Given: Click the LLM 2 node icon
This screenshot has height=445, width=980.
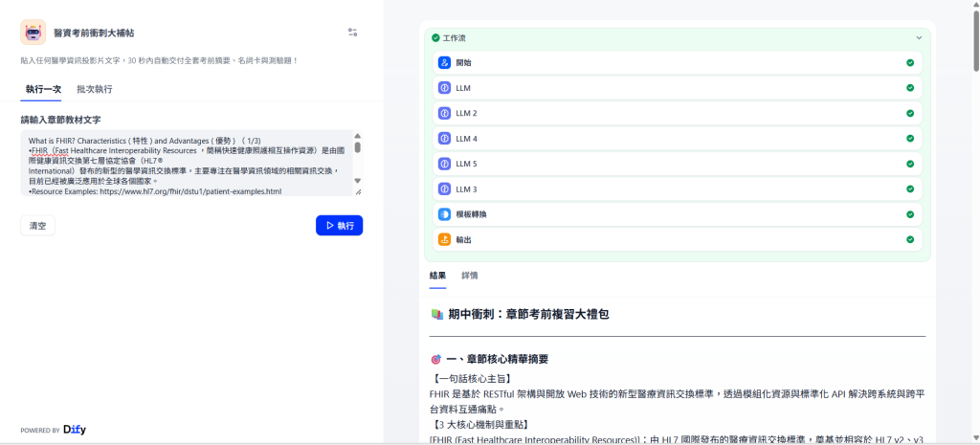Looking at the screenshot, I should [x=444, y=113].
